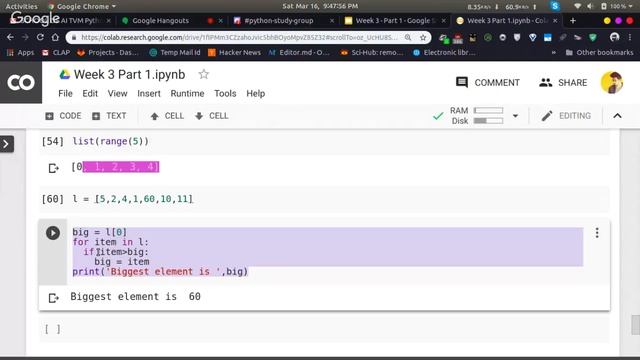Open the EDITING mode selector

566,116
